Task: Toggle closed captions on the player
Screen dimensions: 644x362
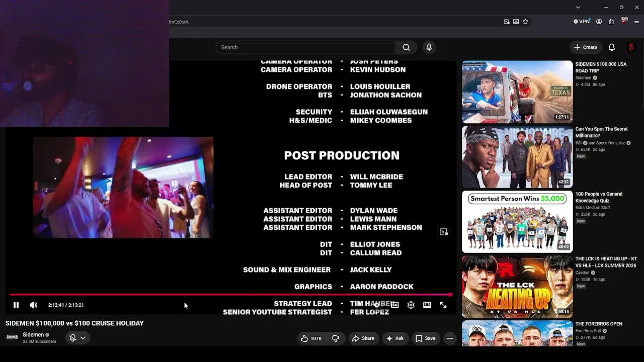Action: [395, 305]
